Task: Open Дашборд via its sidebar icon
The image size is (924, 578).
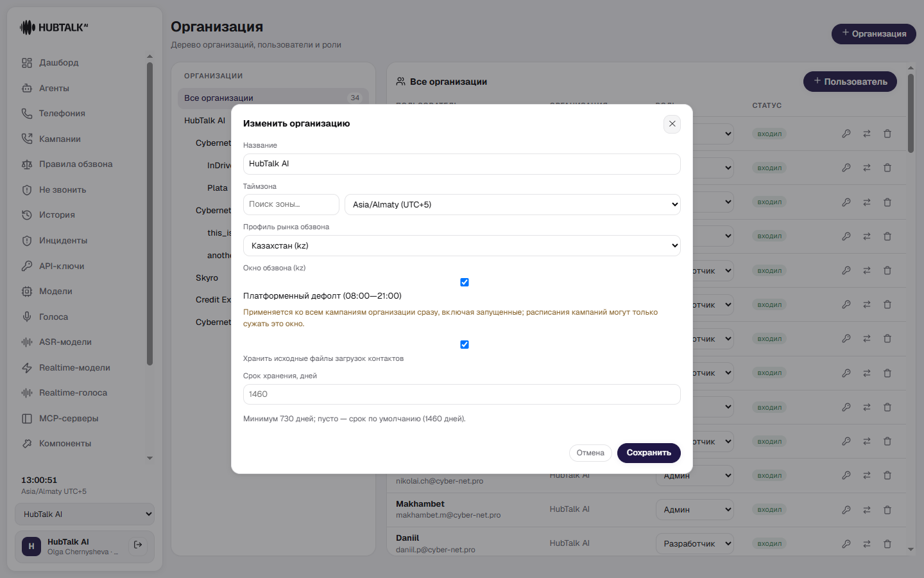Action: (27, 63)
